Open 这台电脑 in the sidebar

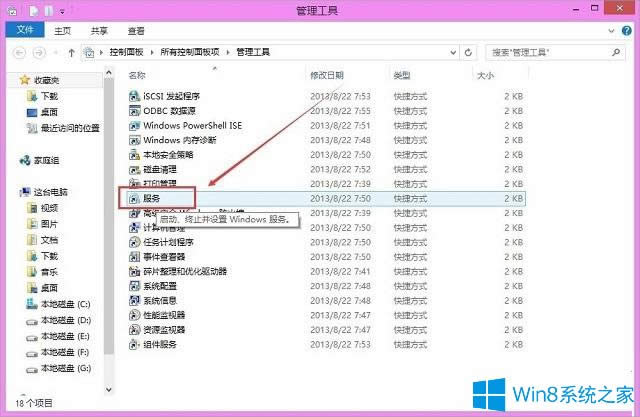[44, 192]
